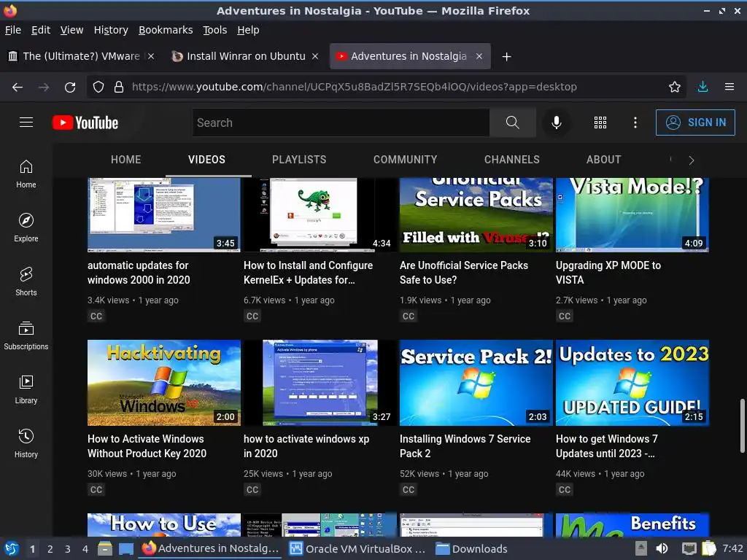Screen dimensions: 747x560
Task: Open the History menu
Action: [111, 30]
